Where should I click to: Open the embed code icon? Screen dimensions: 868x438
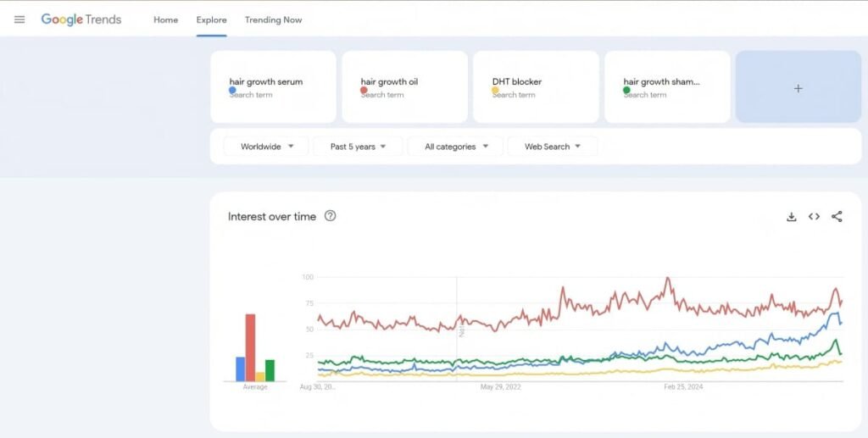pyautogui.click(x=814, y=217)
